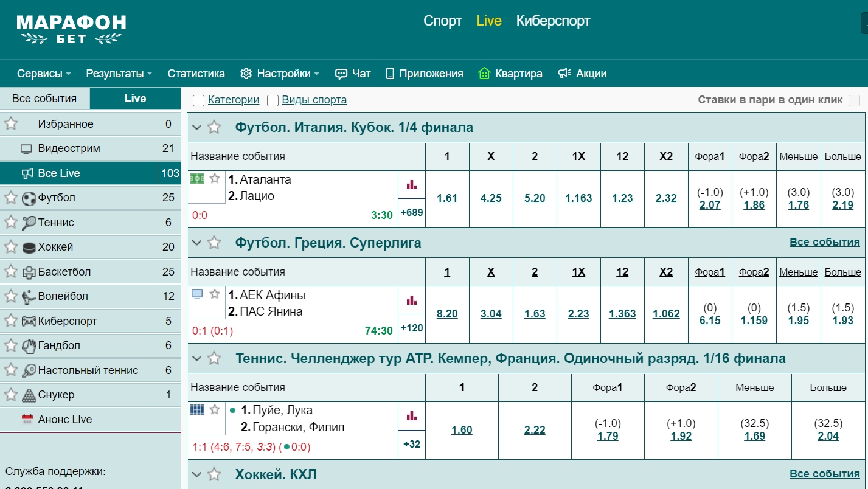Open Все события link for Хоккей КХЛ

[x=825, y=473]
